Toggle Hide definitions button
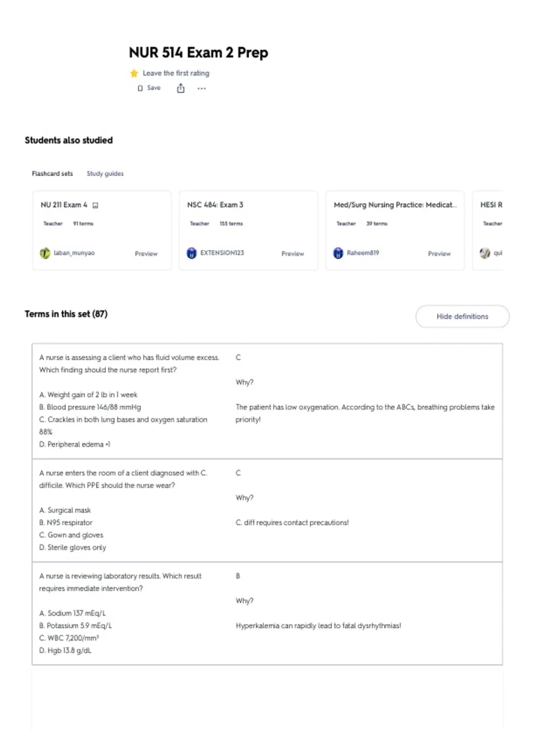The width and height of the screenshot is (534, 756). click(462, 317)
